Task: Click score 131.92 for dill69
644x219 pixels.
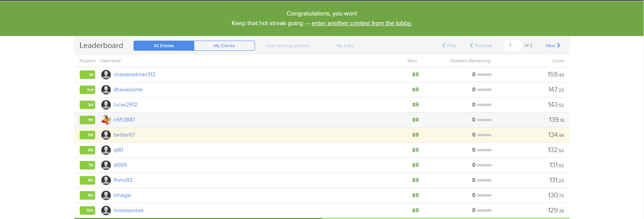Action: coord(557,165)
